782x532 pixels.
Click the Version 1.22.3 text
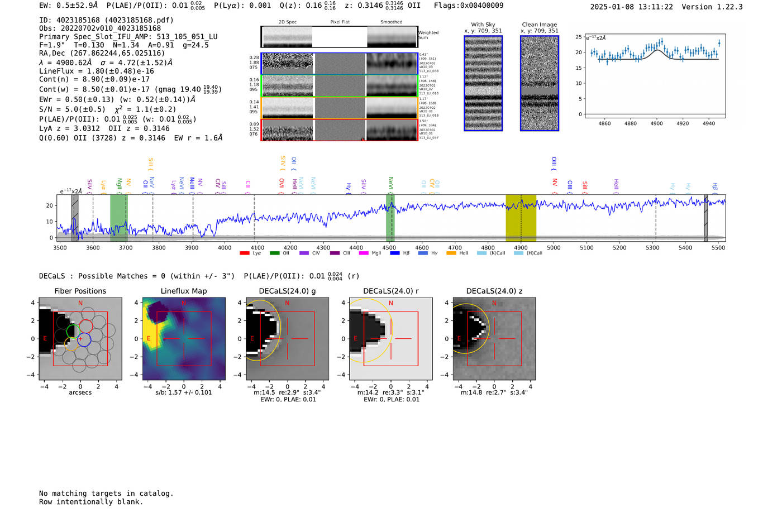pos(712,7)
